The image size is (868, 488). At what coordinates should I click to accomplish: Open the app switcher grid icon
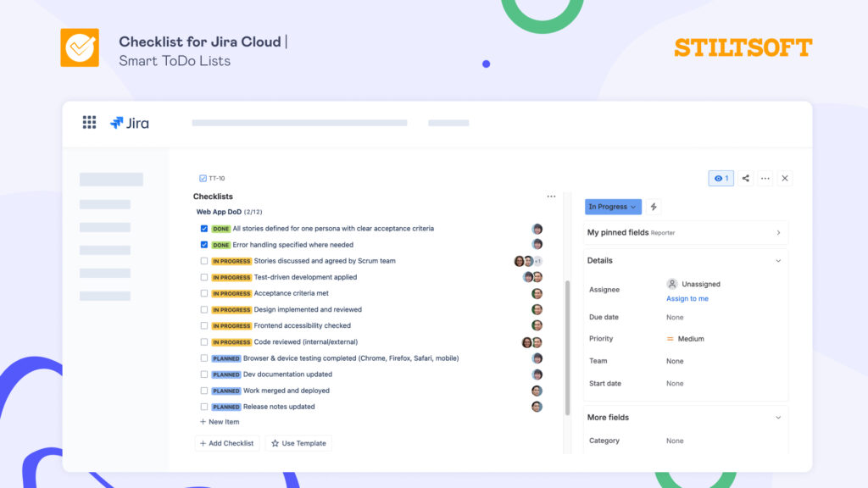[89, 122]
